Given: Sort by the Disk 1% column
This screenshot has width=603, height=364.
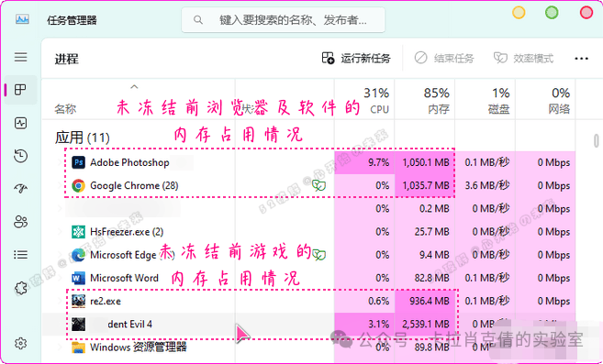Looking at the screenshot, I should [x=485, y=100].
